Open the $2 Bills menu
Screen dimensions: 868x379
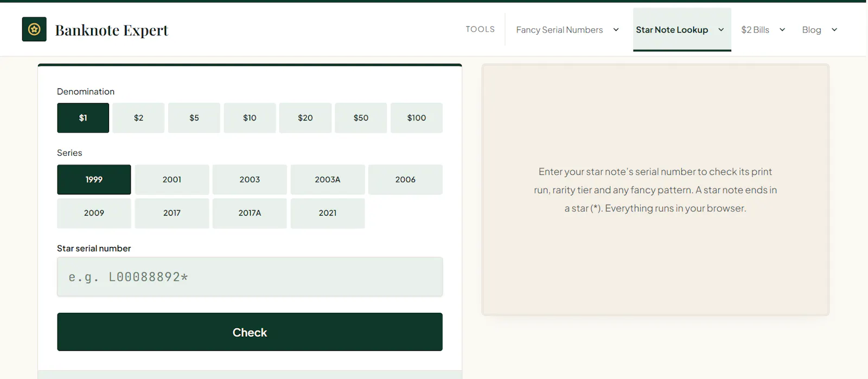tap(755, 30)
